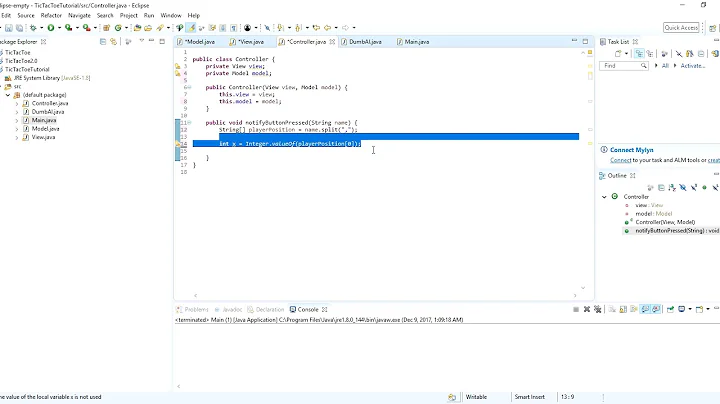Click New Java Package toolbar icon

click(x=106, y=28)
